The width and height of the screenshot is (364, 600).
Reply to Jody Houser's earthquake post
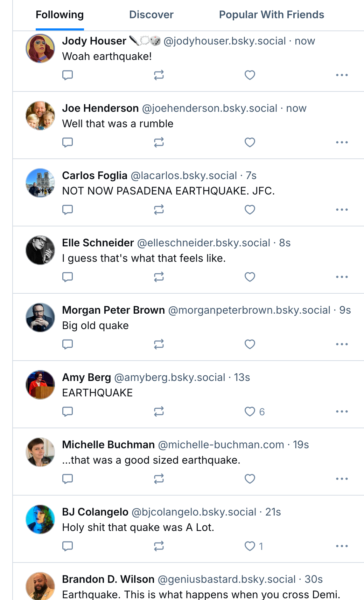pyautogui.click(x=68, y=75)
